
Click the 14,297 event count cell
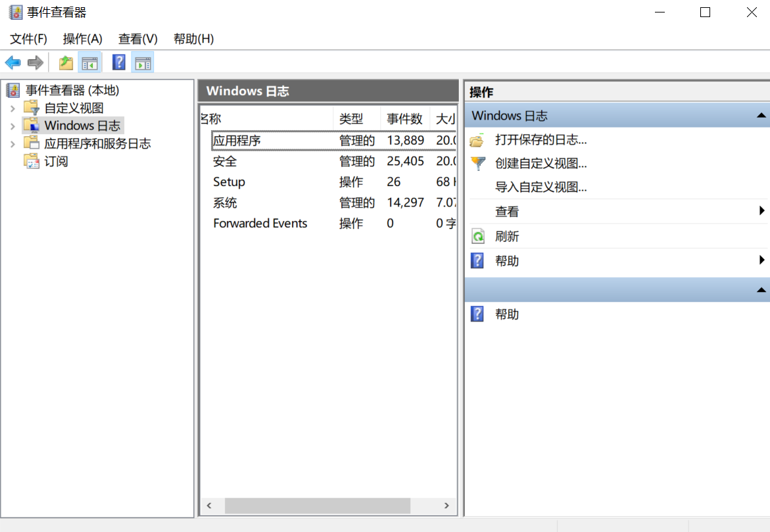(x=405, y=203)
